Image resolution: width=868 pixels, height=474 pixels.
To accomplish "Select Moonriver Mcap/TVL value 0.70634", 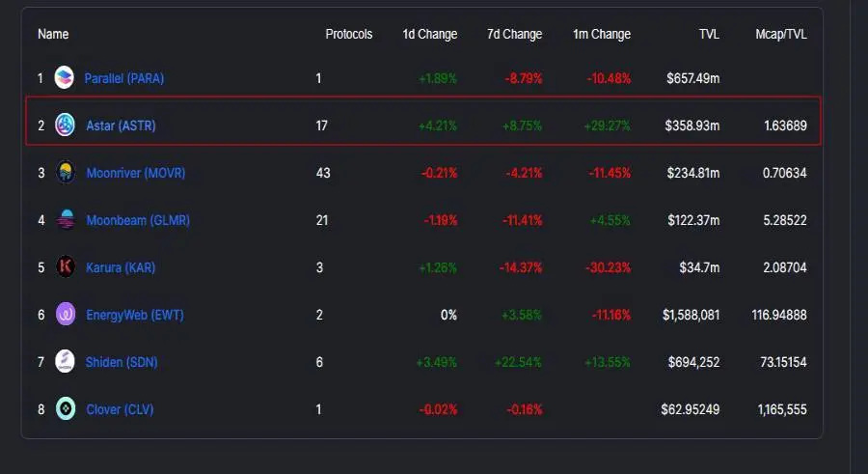I will [x=784, y=173].
